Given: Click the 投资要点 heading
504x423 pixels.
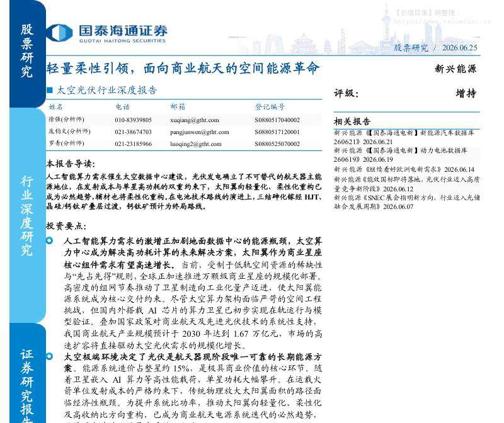Looking at the screenshot, I should click(66, 226).
